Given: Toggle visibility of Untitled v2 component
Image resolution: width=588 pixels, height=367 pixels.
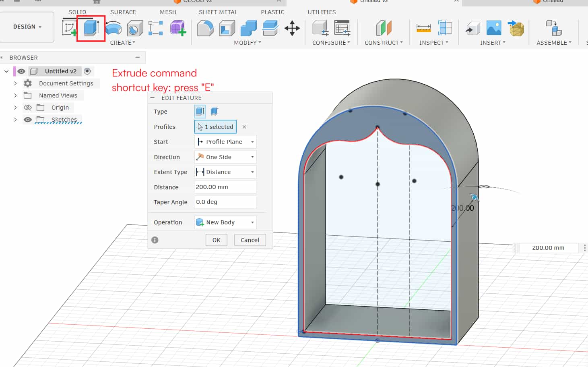Looking at the screenshot, I should 21,71.
